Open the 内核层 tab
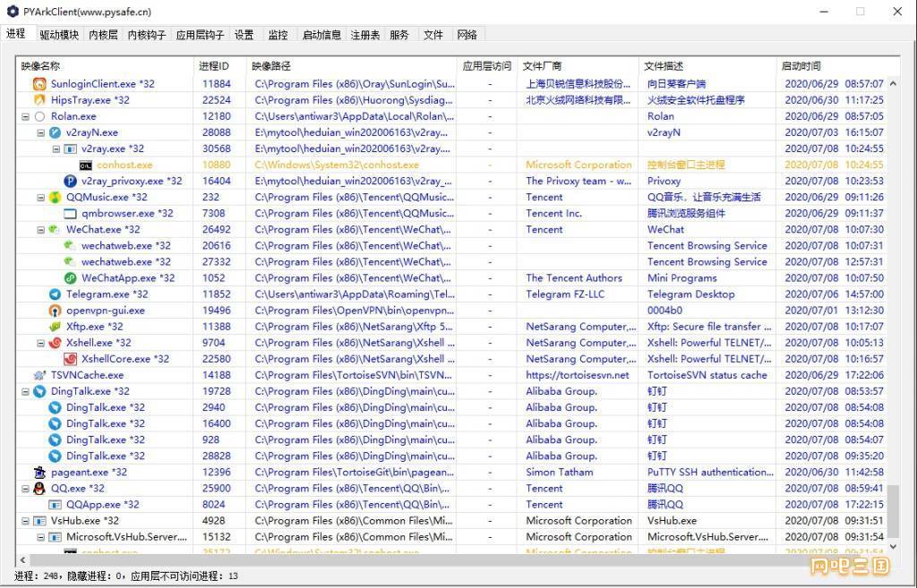 [103, 35]
